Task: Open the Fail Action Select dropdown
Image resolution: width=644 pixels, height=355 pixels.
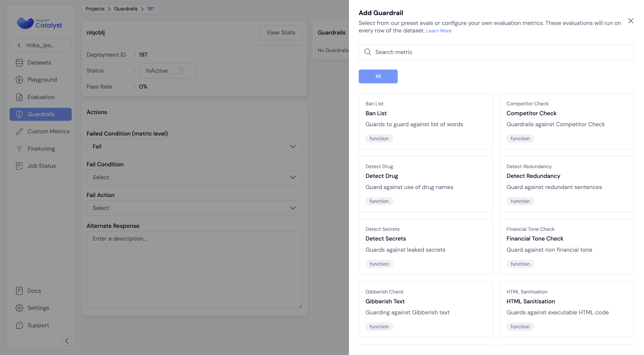Action: coord(194,208)
